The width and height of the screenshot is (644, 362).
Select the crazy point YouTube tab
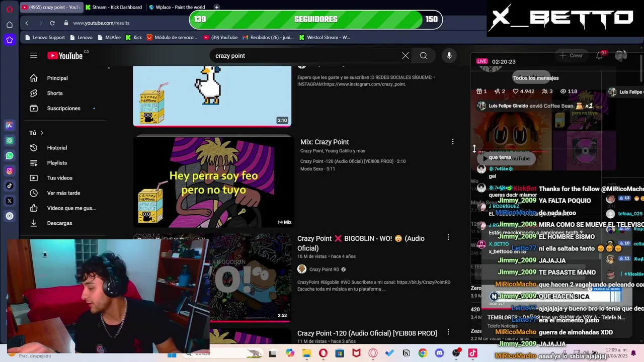(x=51, y=7)
